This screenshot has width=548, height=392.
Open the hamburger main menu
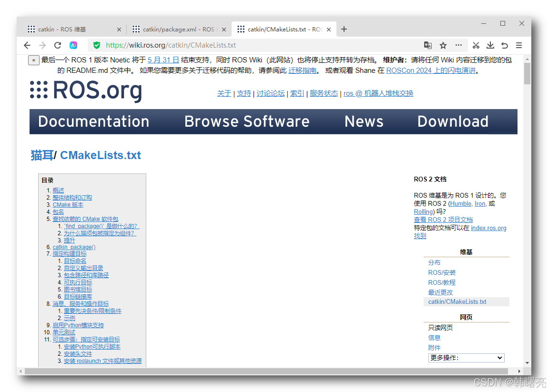click(x=519, y=45)
